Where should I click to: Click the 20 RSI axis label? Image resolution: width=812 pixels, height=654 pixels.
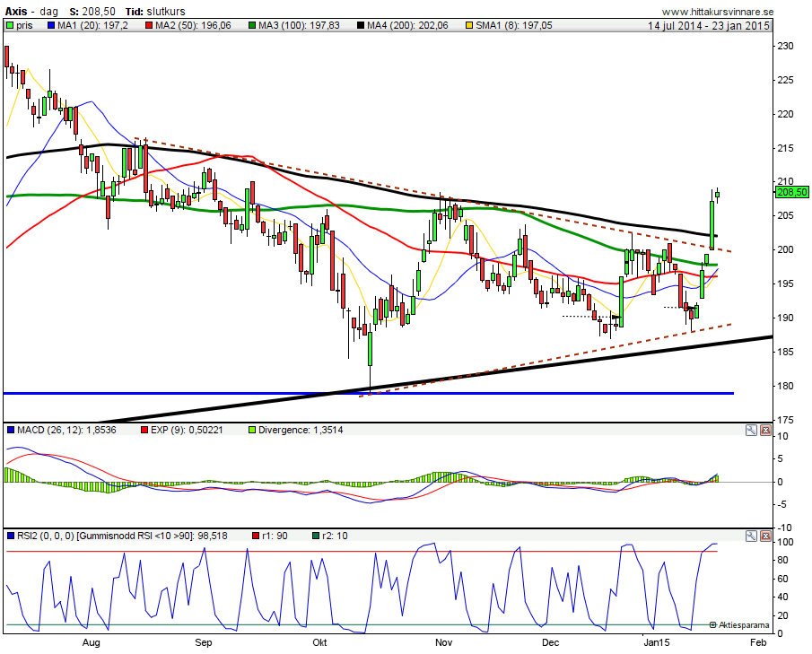[782, 615]
